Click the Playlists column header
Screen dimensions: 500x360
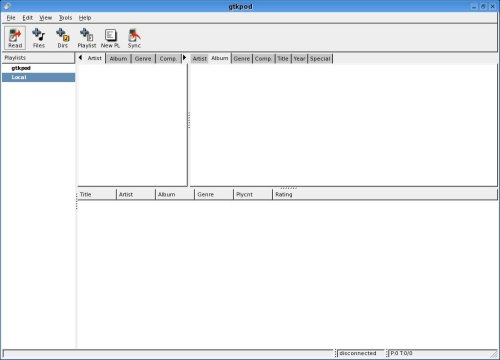click(38, 58)
